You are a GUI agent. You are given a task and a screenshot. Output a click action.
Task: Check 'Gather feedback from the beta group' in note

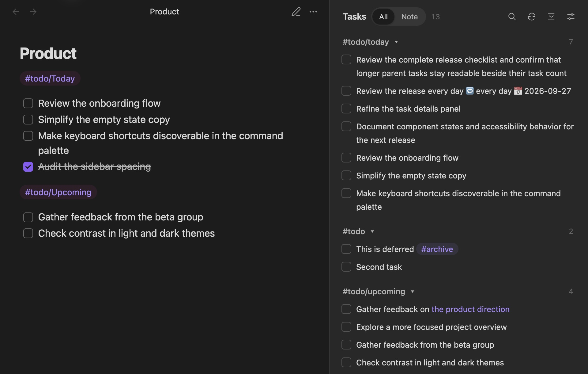pyautogui.click(x=28, y=217)
